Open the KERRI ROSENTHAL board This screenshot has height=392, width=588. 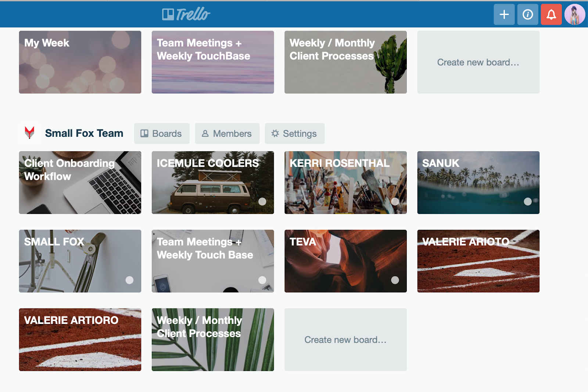pyautogui.click(x=345, y=182)
